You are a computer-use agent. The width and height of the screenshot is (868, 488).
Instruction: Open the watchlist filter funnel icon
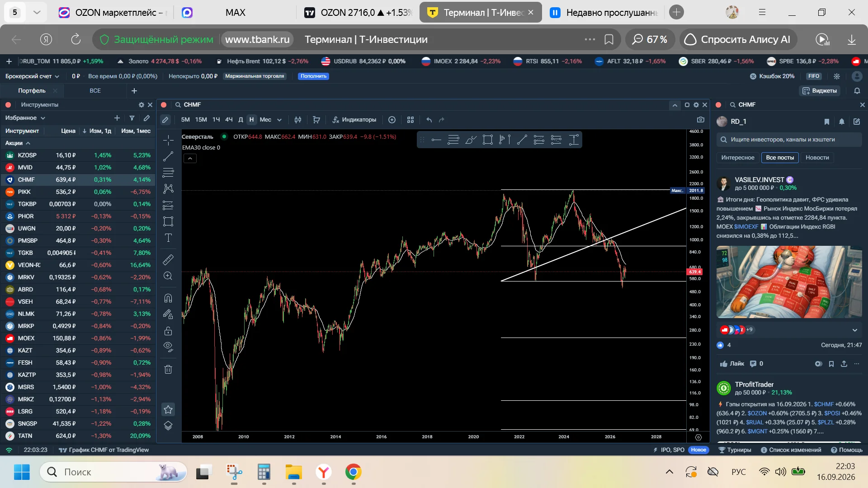[x=132, y=118]
